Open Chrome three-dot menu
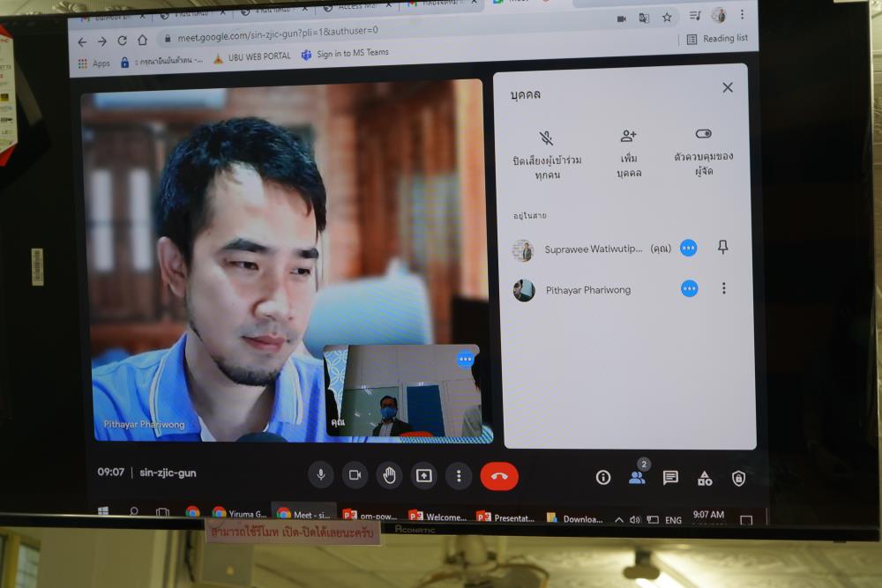 pos(741,15)
